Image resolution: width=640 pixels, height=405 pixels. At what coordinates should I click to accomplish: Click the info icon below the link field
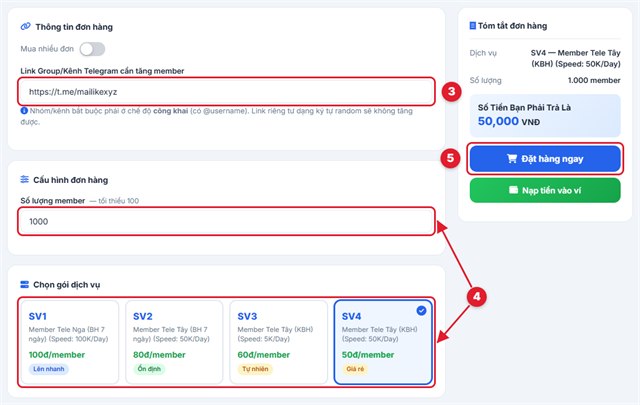tap(24, 111)
